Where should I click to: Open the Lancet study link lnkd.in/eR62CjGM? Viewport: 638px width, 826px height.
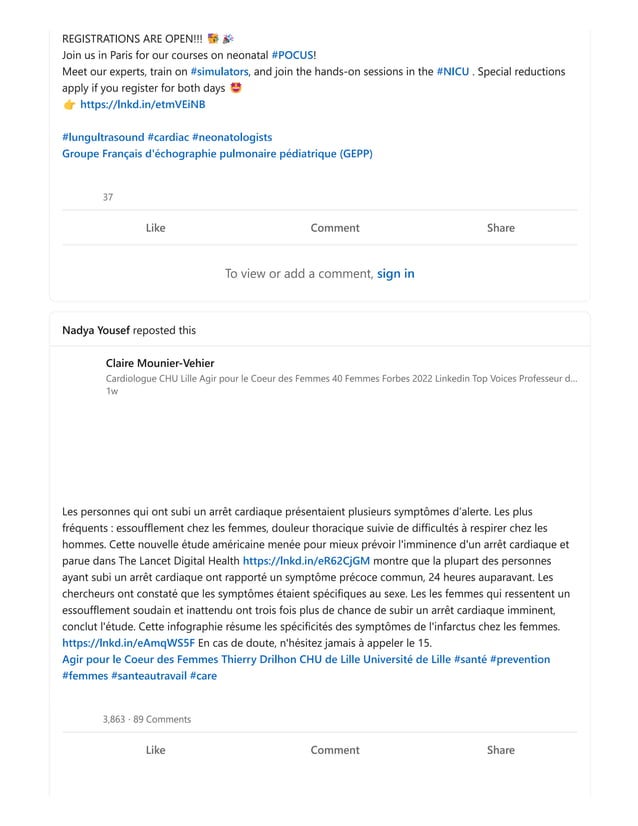point(306,561)
